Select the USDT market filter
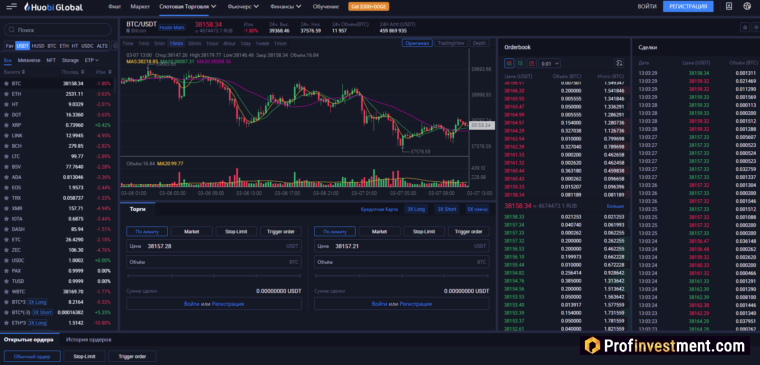760x365 pixels. [x=22, y=46]
